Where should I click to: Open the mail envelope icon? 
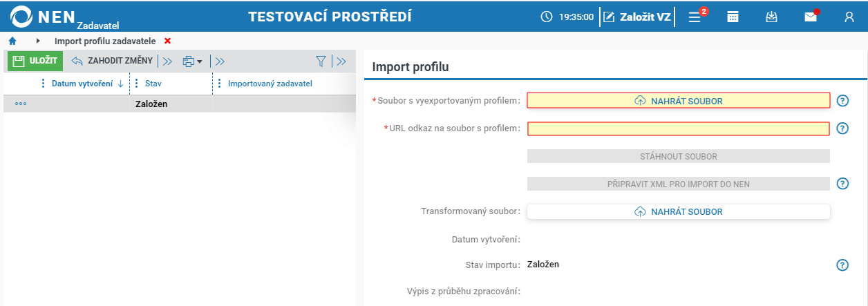[811, 17]
